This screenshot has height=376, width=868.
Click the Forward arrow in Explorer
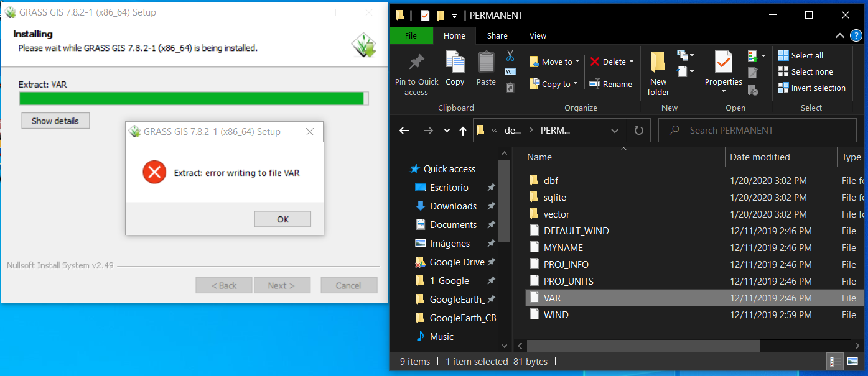pos(428,131)
